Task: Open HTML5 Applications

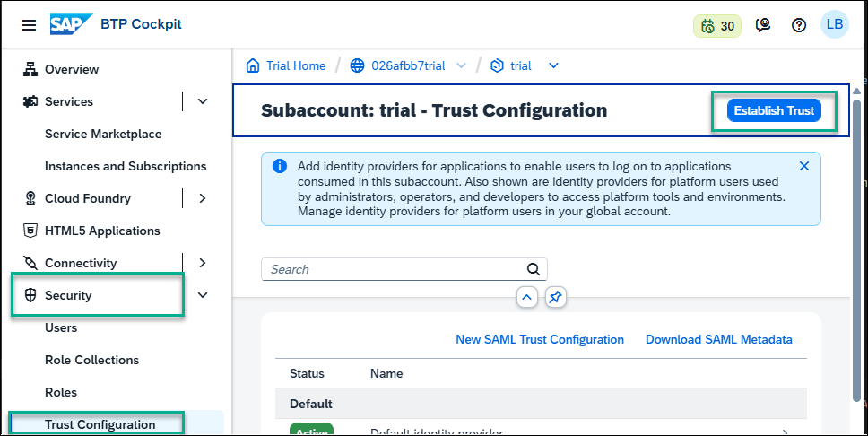Action: click(102, 231)
